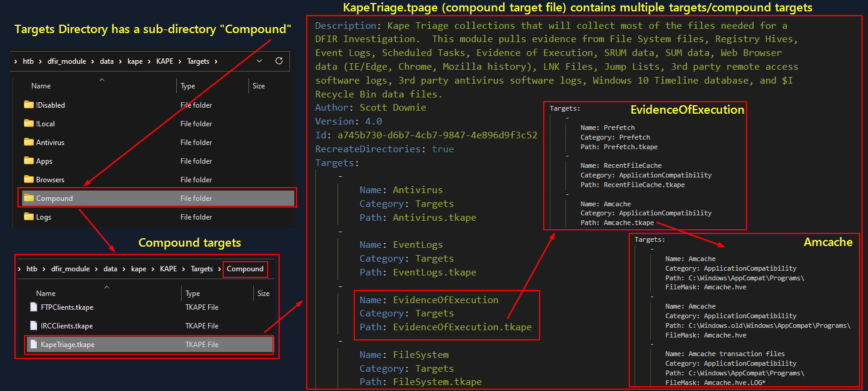Viewport: 868px width, 391px height.
Task: Click 'Compound' breadcrumb in lower window
Action: (x=245, y=268)
